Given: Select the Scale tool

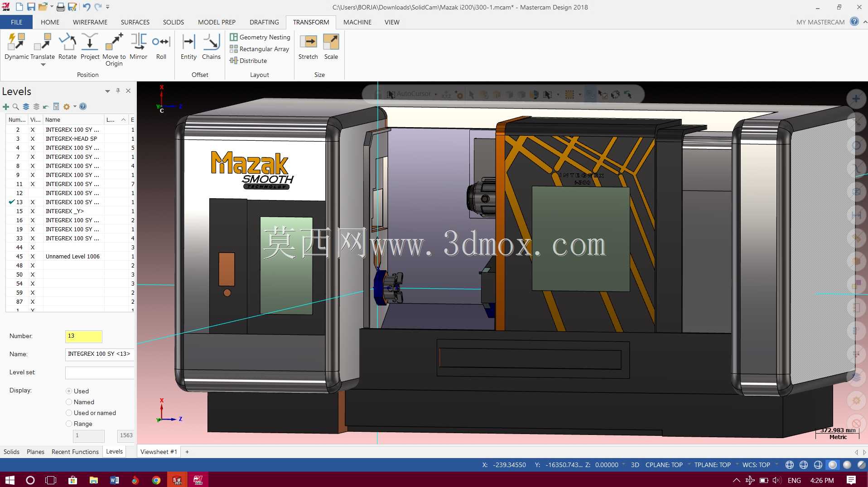Looking at the screenshot, I should (x=331, y=46).
